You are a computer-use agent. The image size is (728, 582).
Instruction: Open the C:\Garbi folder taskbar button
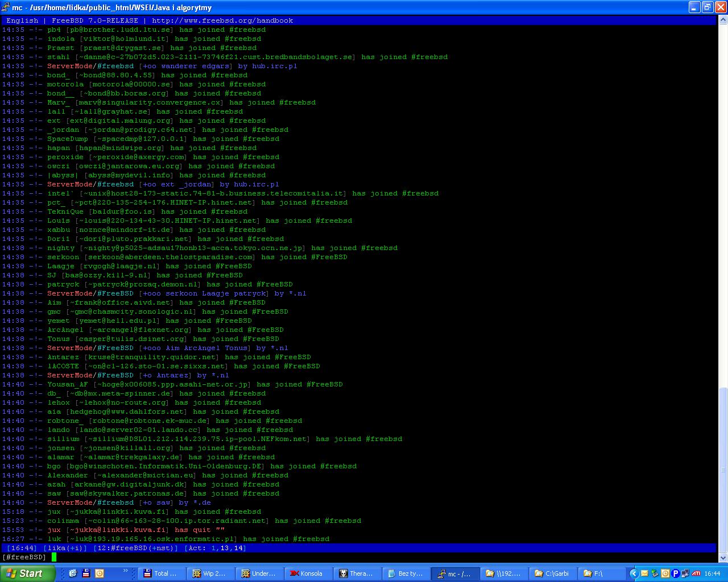pyautogui.click(x=551, y=573)
